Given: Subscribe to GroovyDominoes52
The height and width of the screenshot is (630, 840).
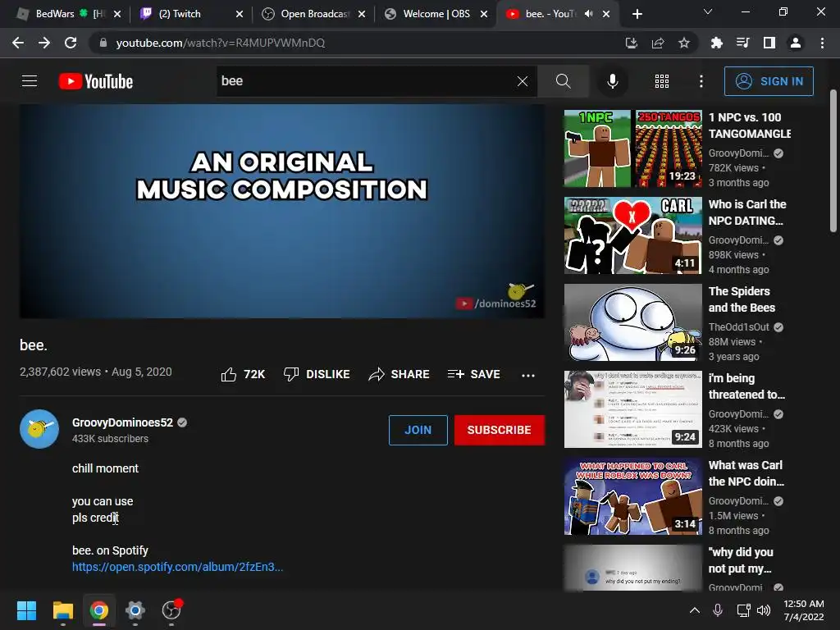Looking at the screenshot, I should 500,430.
